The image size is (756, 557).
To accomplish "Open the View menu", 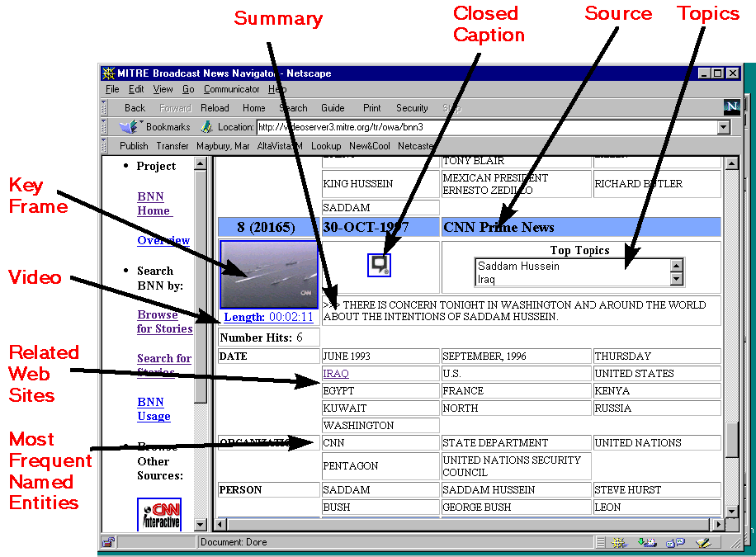I will coord(163,89).
